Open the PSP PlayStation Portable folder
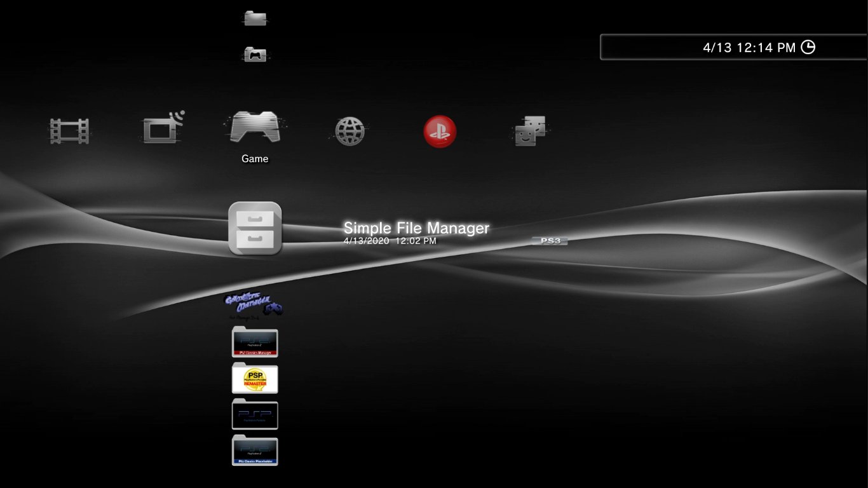Screen dimensions: 868x488 [x=255, y=414]
